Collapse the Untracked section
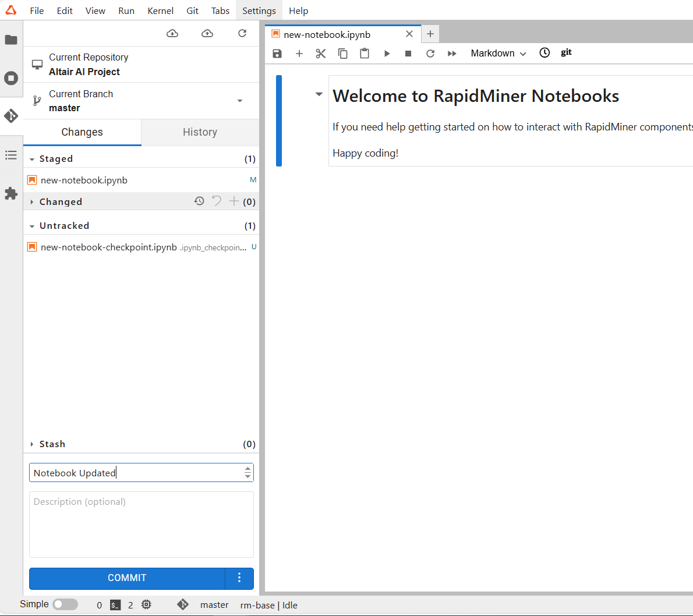The height and width of the screenshot is (616, 693). click(32, 226)
